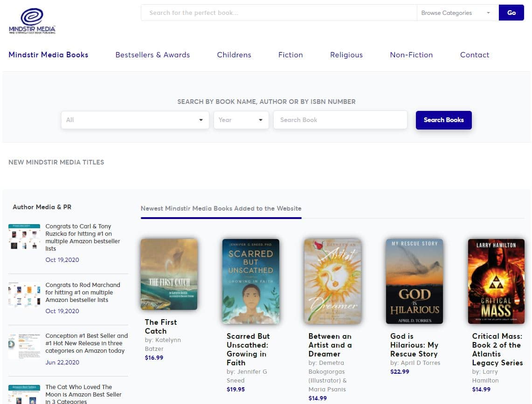Open the Religious category
This screenshot has width=532, height=404.
[346, 55]
